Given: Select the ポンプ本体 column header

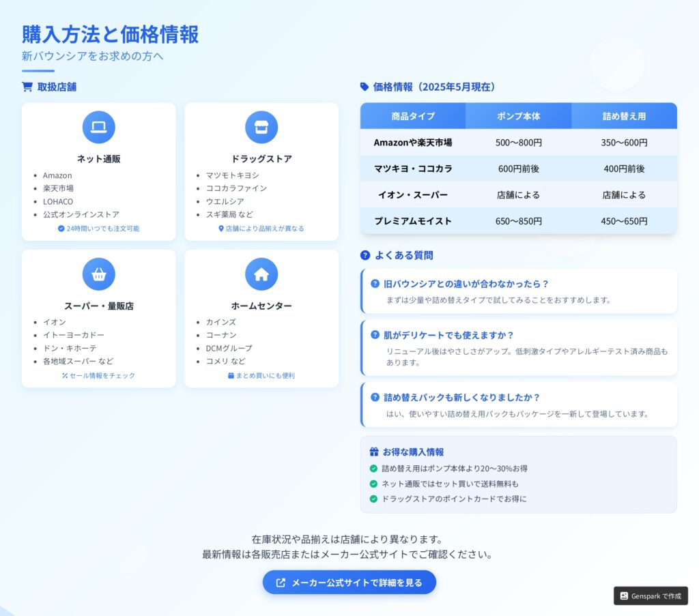Looking at the screenshot, I should coord(519,116).
